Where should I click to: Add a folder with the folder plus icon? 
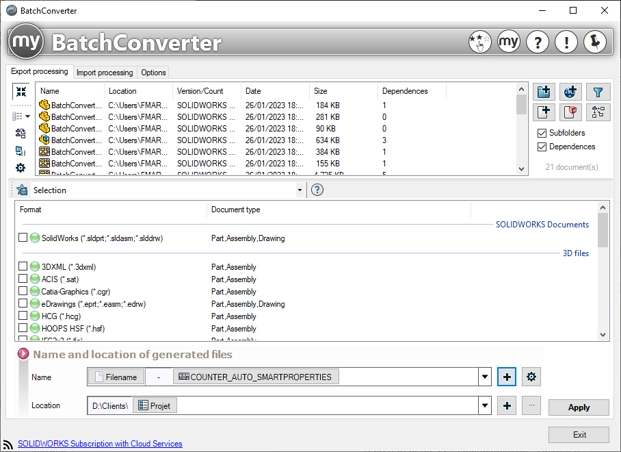click(544, 92)
